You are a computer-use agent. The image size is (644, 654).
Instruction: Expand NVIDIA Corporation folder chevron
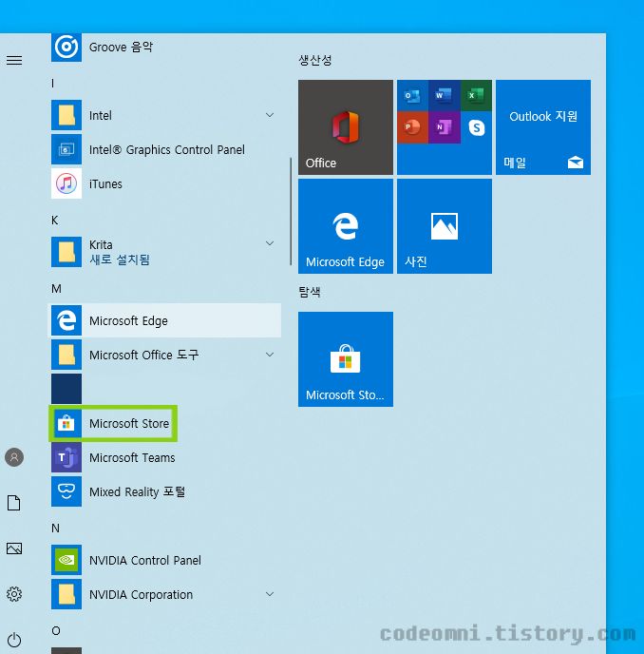pyautogui.click(x=270, y=594)
